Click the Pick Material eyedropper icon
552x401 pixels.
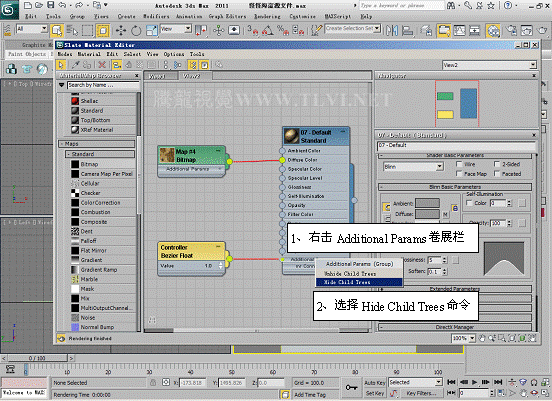(75, 65)
